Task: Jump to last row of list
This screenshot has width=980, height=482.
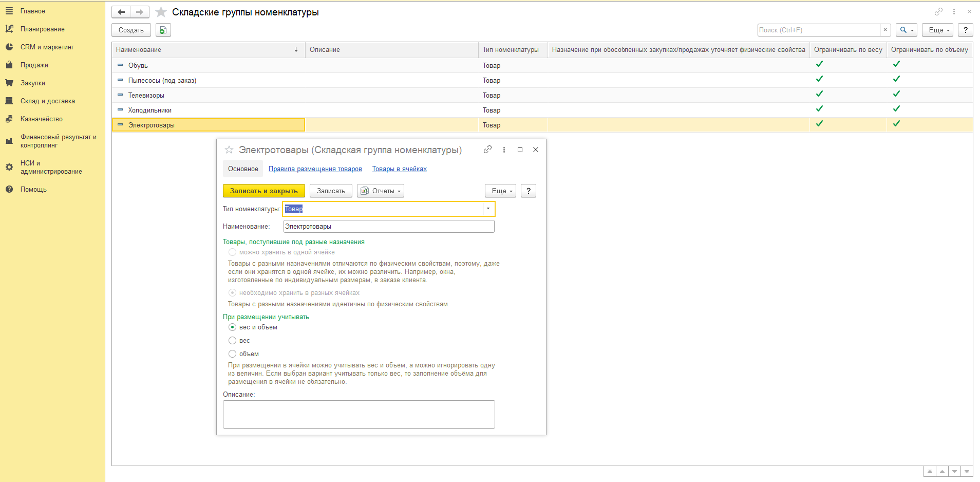Action: (x=967, y=471)
